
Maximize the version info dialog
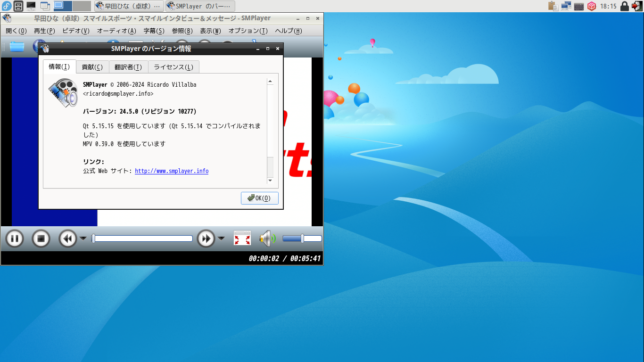tap(268, 49)
